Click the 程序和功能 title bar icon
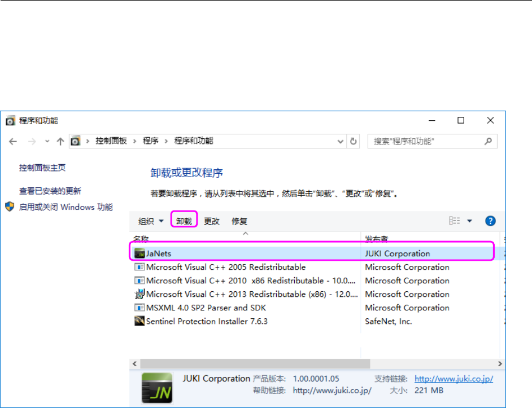Screen dimensions: 532x408 [x=10, y=120]
